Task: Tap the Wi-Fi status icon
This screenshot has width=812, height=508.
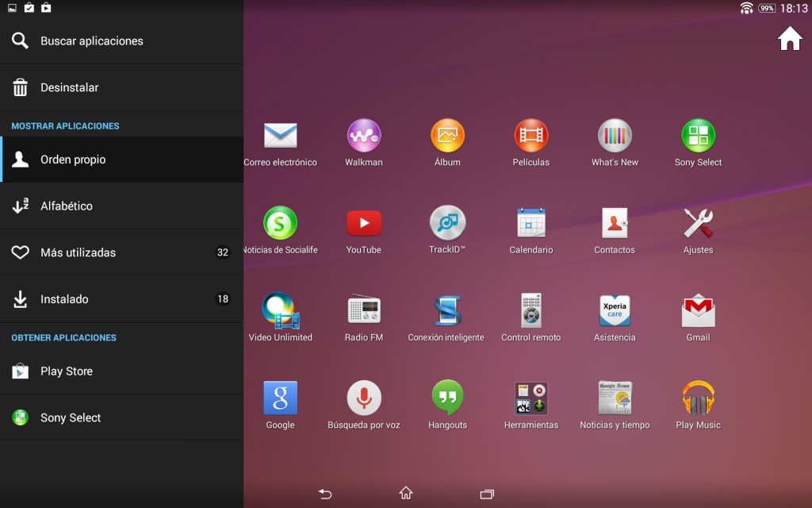Action: pyautogui.click(x=746, y=8)
